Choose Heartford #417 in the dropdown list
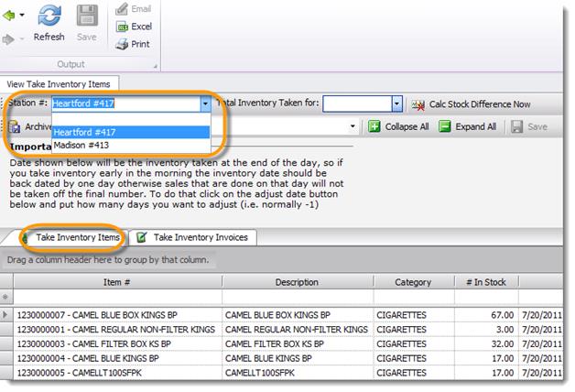This screenshot has height=392, width=575. click(x=83, y=132)
